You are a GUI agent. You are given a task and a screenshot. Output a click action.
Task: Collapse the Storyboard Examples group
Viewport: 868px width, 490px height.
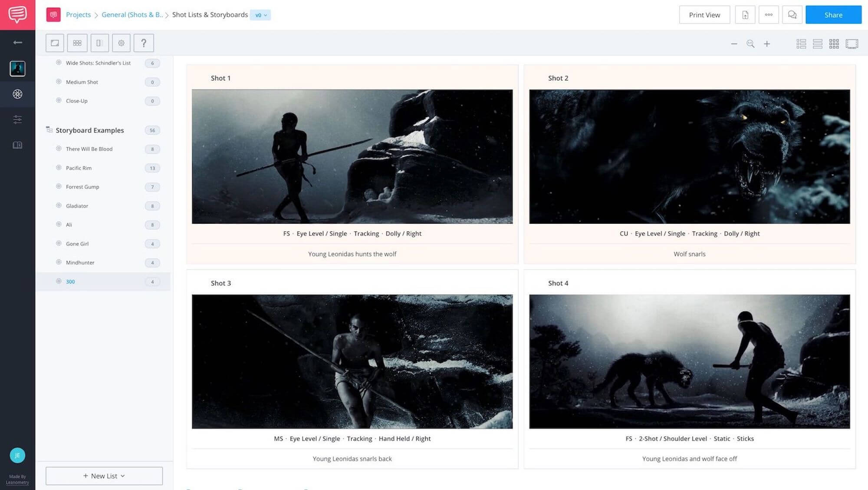(89, 130)
